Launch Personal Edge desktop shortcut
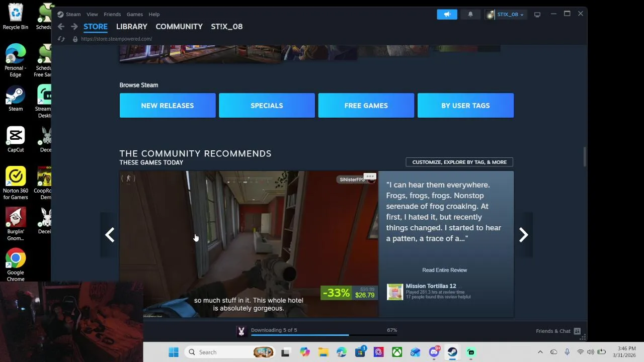Viewport: 644px width, 362px height. click(16, 60)
